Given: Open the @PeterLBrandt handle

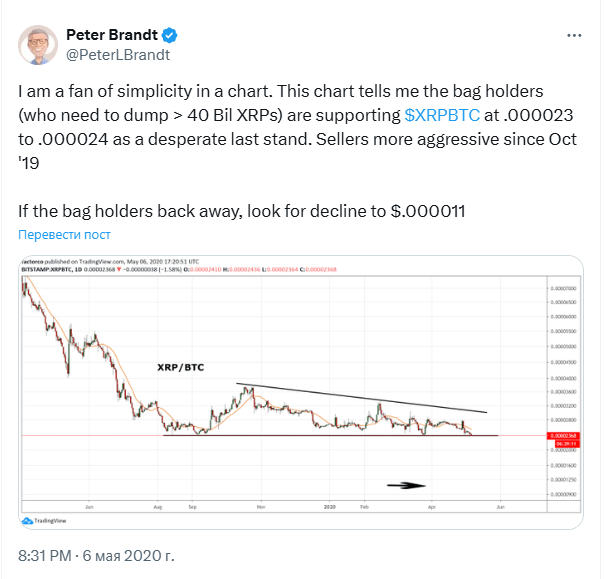Looking at the screenshot, I should [118, 55].
